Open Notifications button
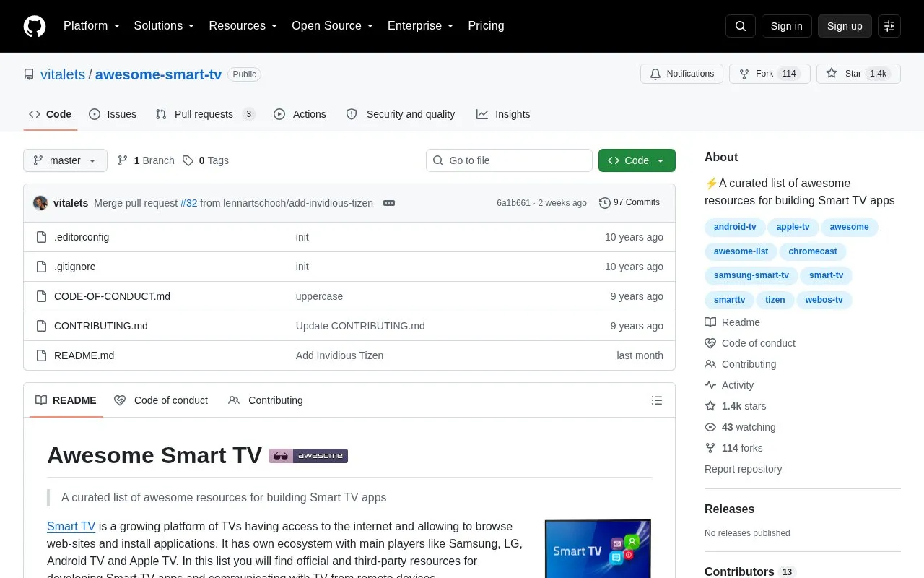Viewport: 924px width, 578px height. click(681, 74)
